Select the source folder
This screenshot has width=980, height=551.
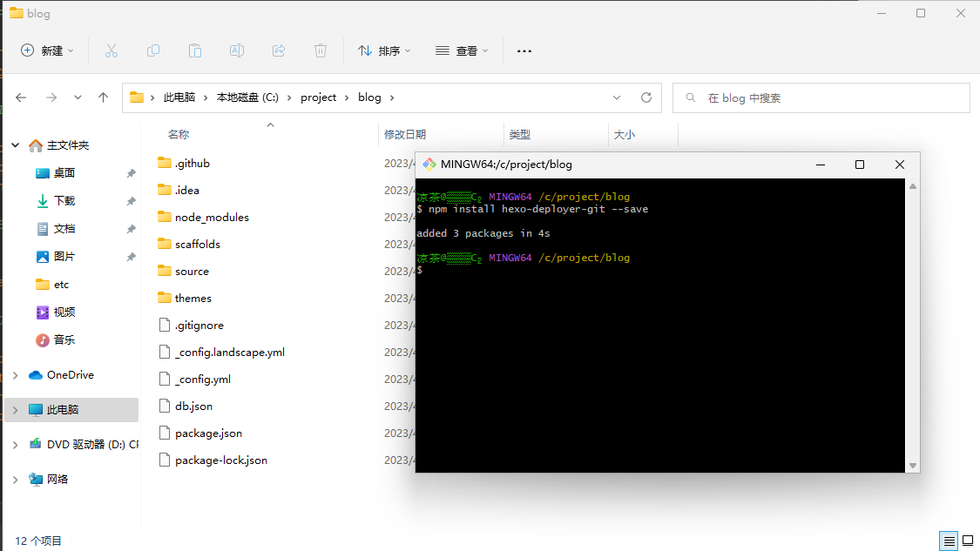[x=183, y=271]
